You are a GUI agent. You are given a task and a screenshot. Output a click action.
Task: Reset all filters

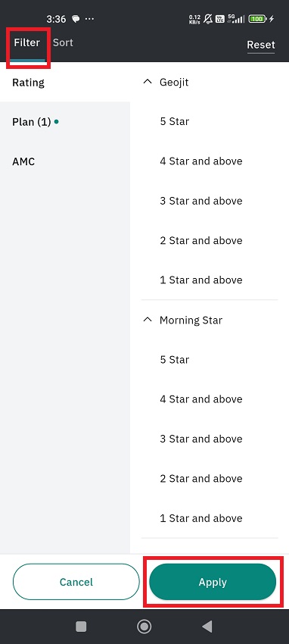(x=261, y=45)
